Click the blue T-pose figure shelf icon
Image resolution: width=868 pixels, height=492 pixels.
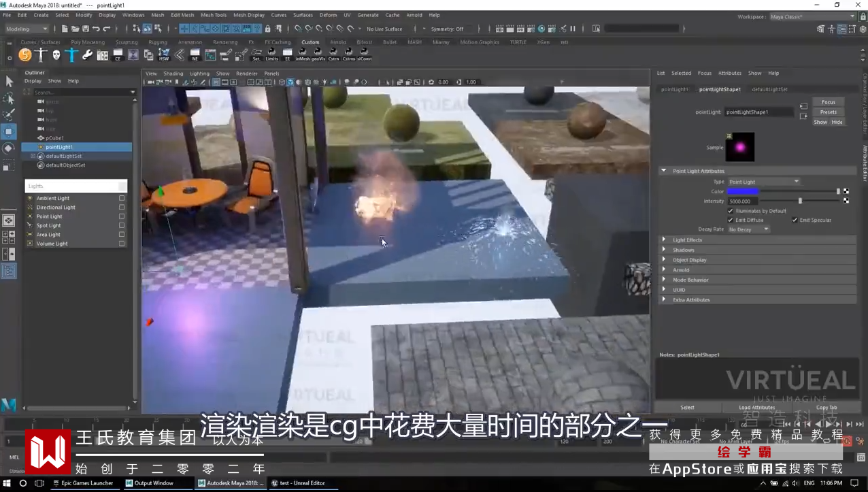[71, 55]
